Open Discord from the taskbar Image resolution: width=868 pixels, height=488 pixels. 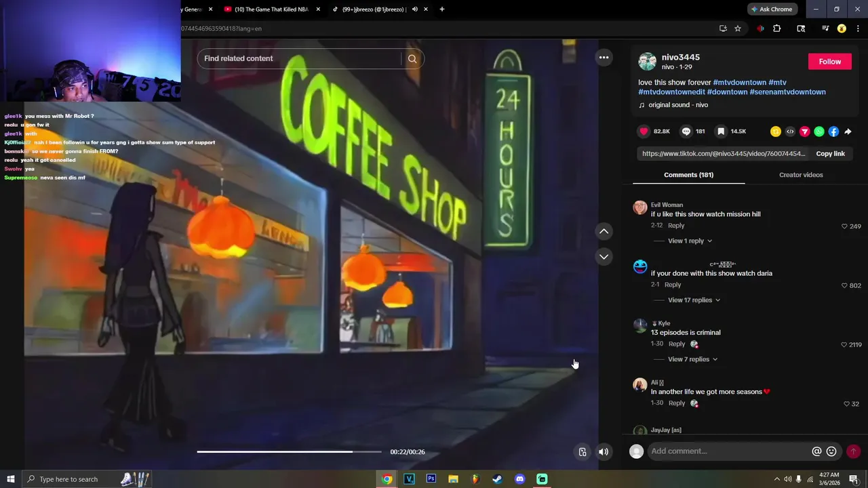[519, 479]
